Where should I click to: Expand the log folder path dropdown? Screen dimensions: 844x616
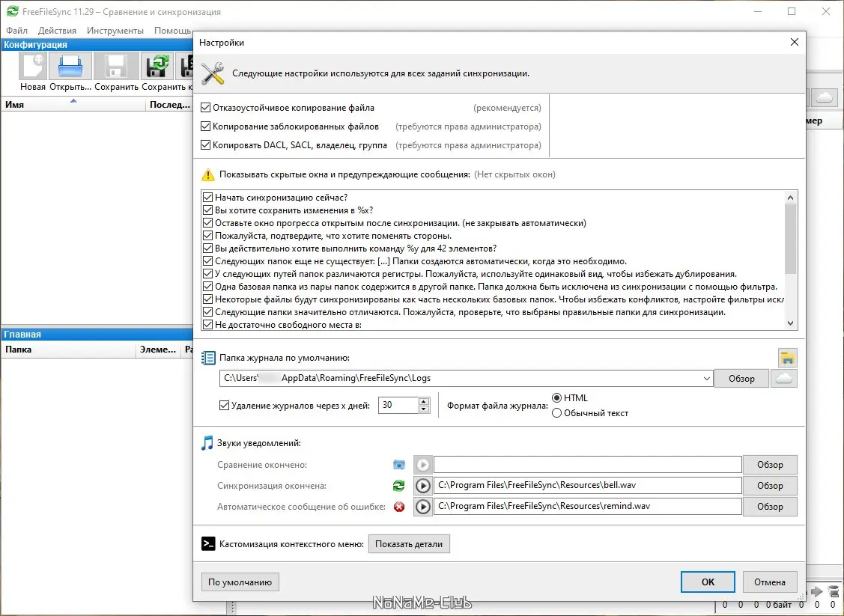click(x=707, y=378)
